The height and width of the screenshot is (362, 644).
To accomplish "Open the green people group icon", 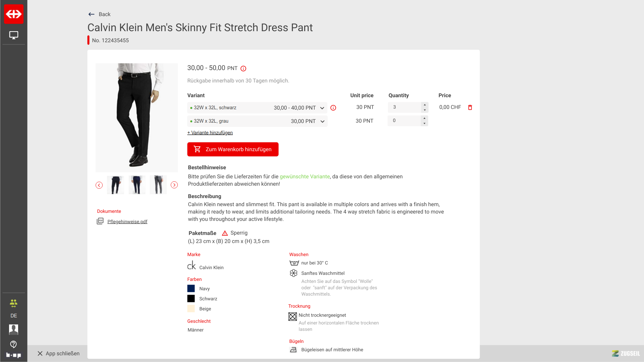I will 13,303.
